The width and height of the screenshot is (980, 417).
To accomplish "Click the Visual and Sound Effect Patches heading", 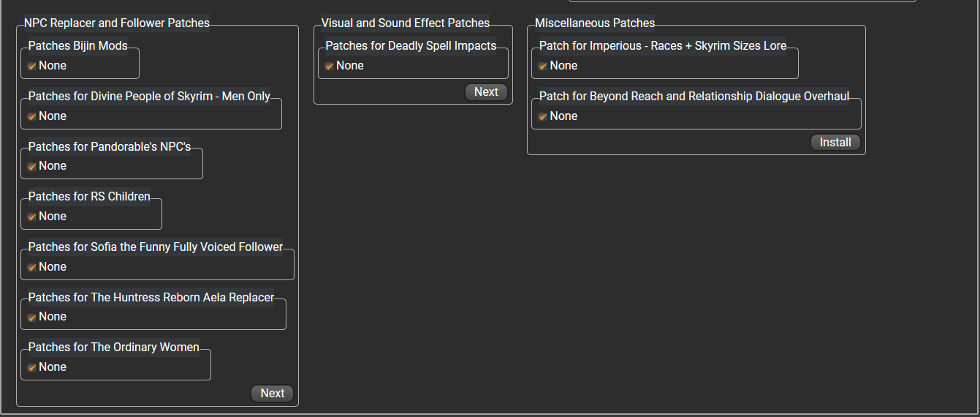I will click(x=406, y=23).
